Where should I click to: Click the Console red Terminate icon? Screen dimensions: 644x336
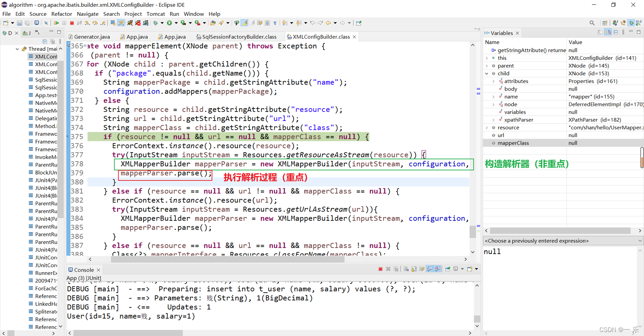381,269
